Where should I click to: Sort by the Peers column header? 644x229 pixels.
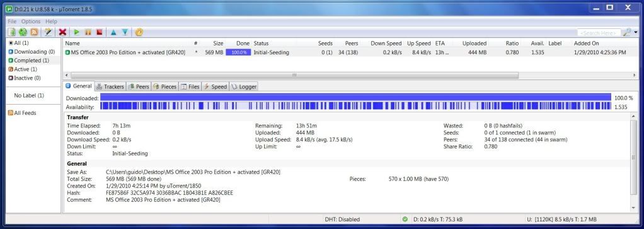coord(352,43)
